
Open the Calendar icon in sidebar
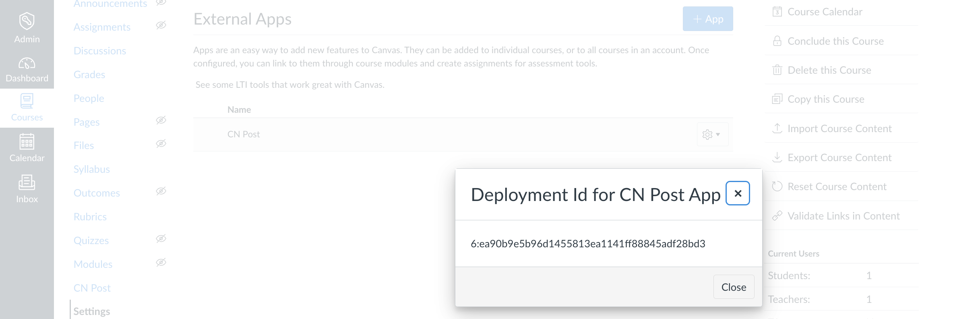[27, 142]
